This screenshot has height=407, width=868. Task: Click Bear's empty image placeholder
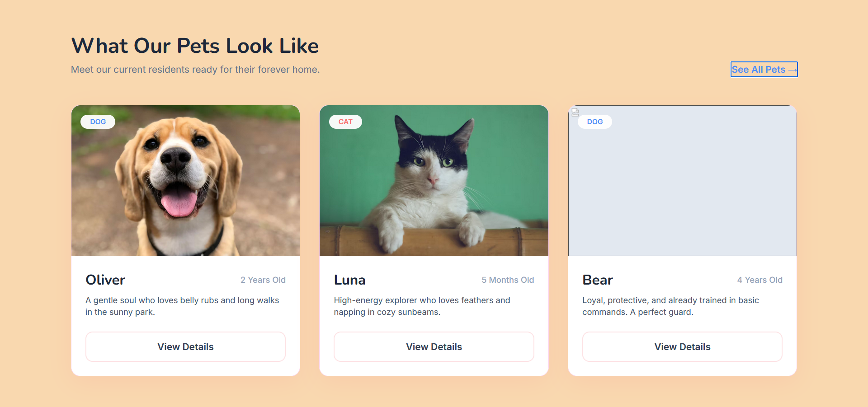[x=682, y=190]
